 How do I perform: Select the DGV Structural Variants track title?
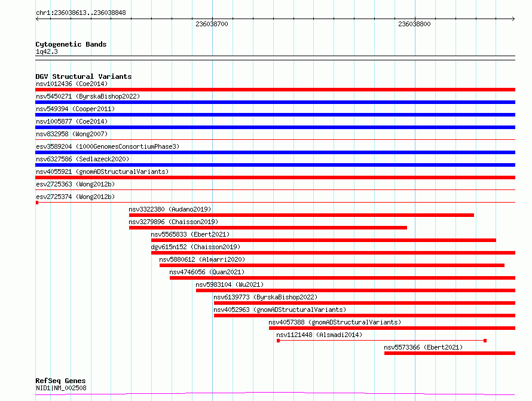click(84, 76)
